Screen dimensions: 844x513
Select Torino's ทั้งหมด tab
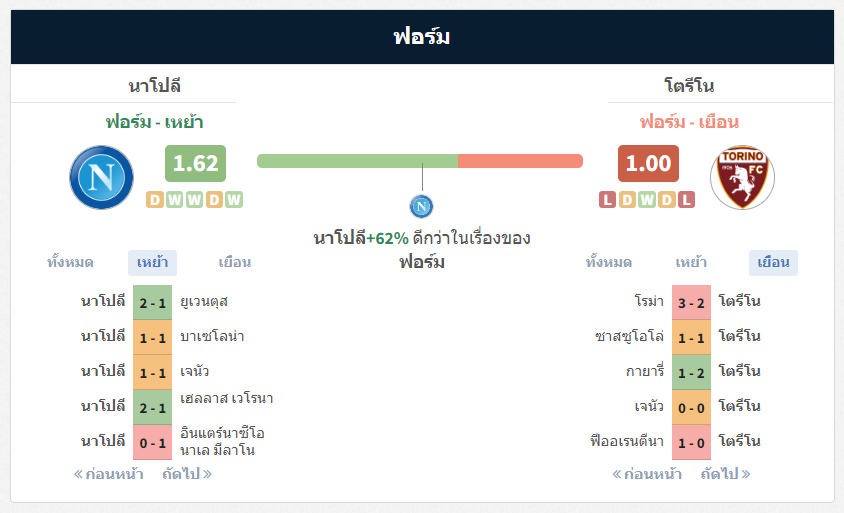click(x=609, y=263)
